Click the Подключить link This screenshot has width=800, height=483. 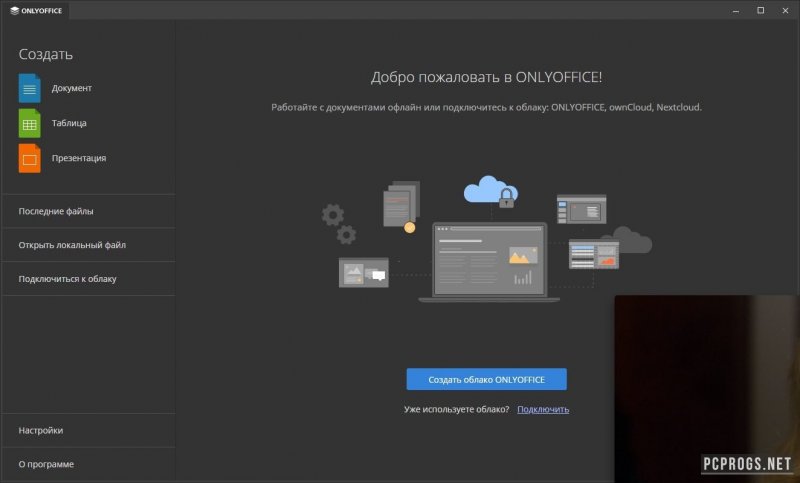543,409
